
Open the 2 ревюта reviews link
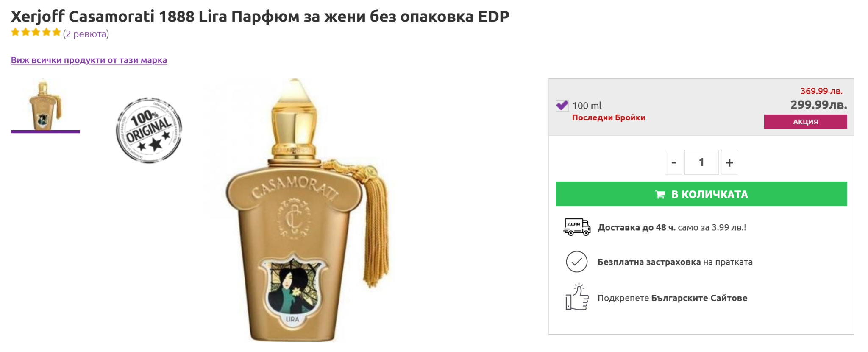[86, 34]
